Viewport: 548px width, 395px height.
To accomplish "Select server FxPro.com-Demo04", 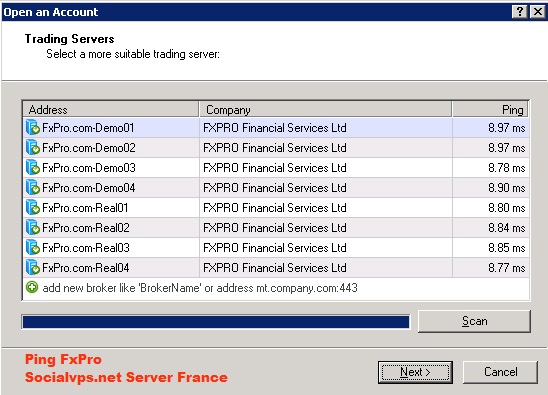I will [88, 188].
